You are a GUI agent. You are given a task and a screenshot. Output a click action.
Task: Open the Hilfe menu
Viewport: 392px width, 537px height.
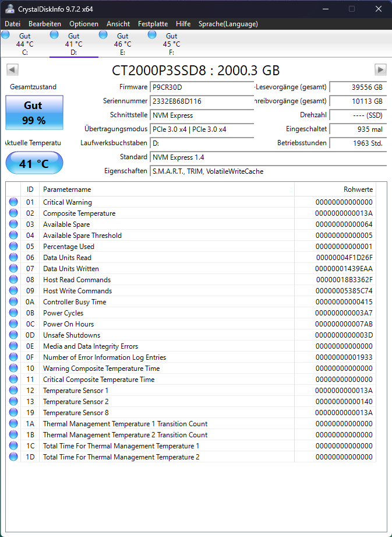coord(183,24)
